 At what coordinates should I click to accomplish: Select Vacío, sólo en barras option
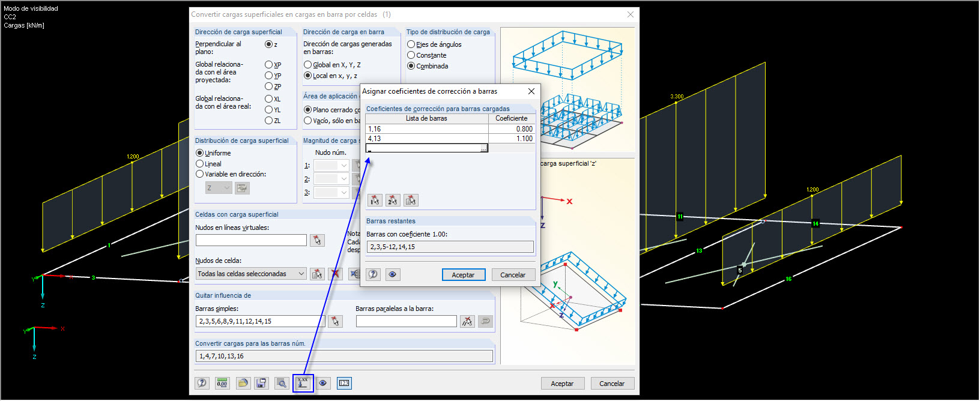307,121
